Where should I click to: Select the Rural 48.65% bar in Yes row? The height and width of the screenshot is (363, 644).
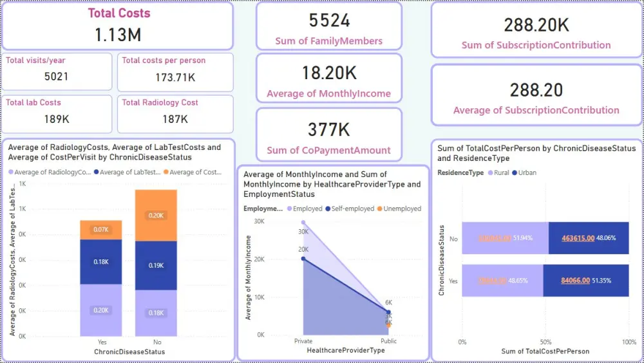pos(502,281)
